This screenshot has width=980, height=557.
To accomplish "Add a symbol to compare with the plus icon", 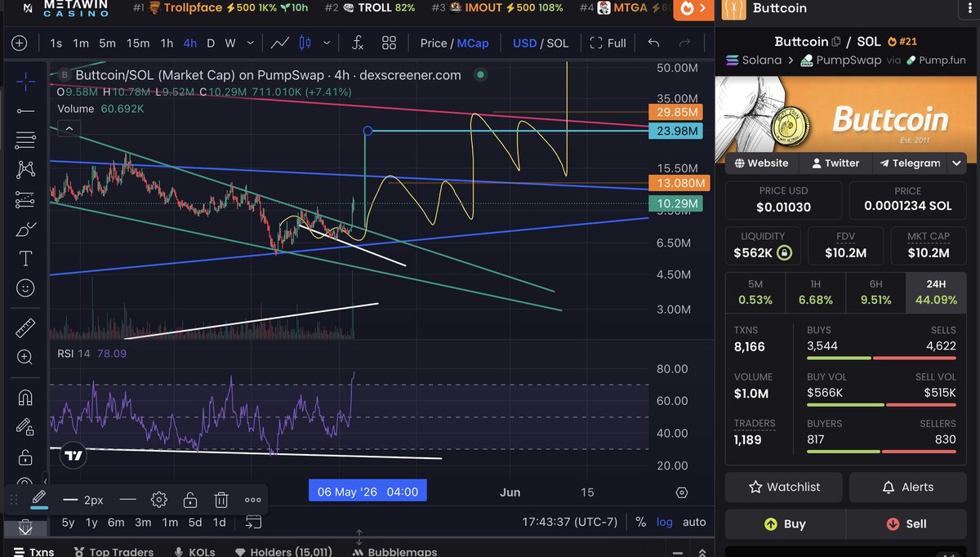I will coord(20,43).
